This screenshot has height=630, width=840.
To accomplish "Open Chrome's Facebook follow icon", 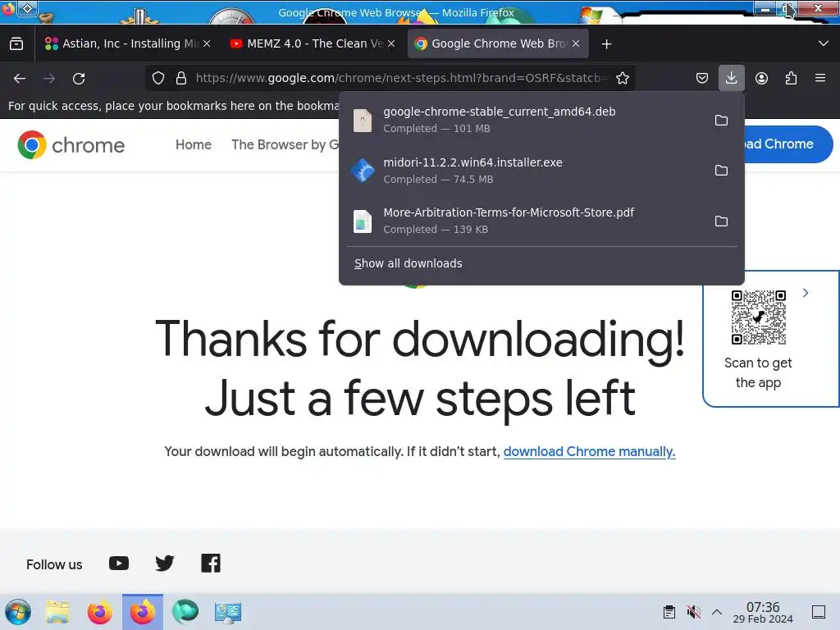I will click(211, 564).
